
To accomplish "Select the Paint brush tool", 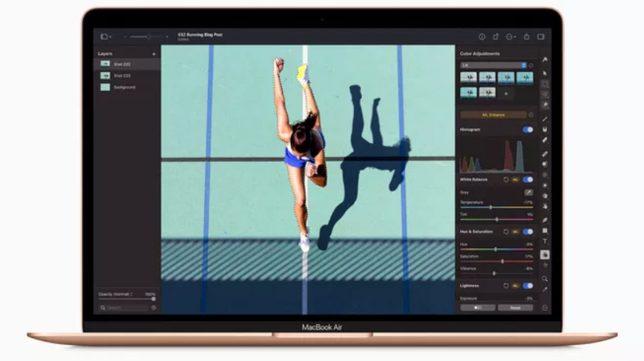I will click(x=545, y=119).
